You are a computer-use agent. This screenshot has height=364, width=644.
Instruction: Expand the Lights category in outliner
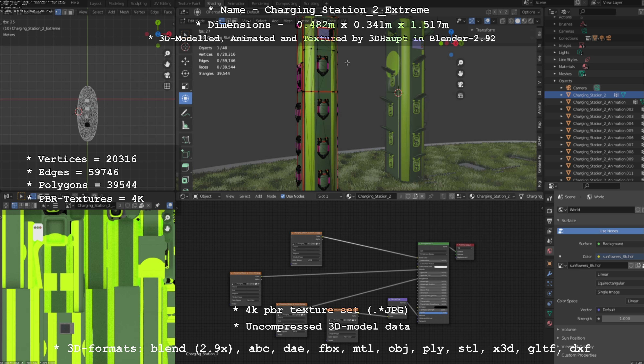coord(555,53)
